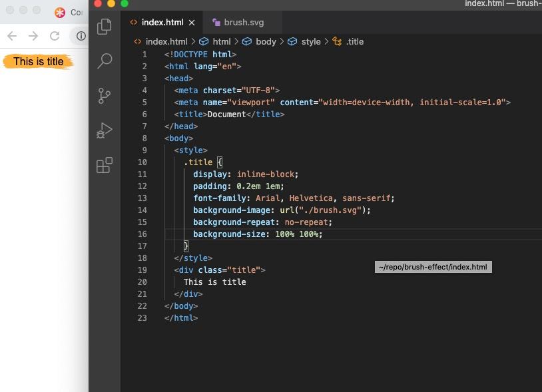Click the closing </html> tag
This screenshot has width=542, height=392.
(181, 318)
